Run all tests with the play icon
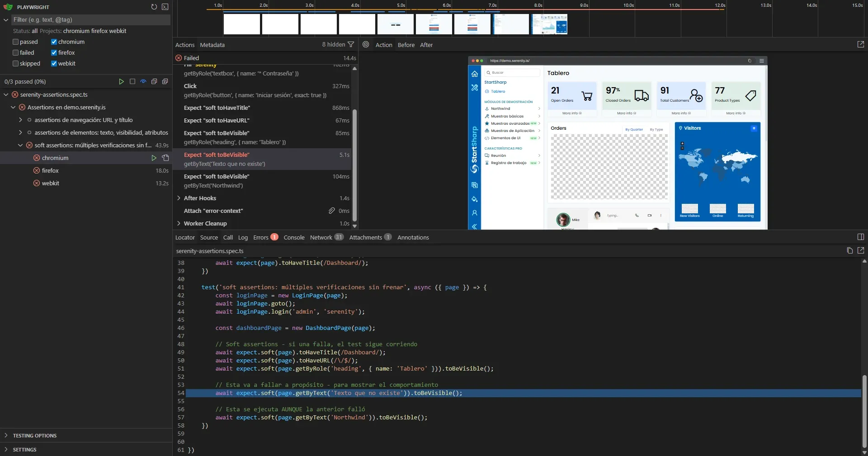Viewport: 868px width, 456px height. click(x=121, y=82)
